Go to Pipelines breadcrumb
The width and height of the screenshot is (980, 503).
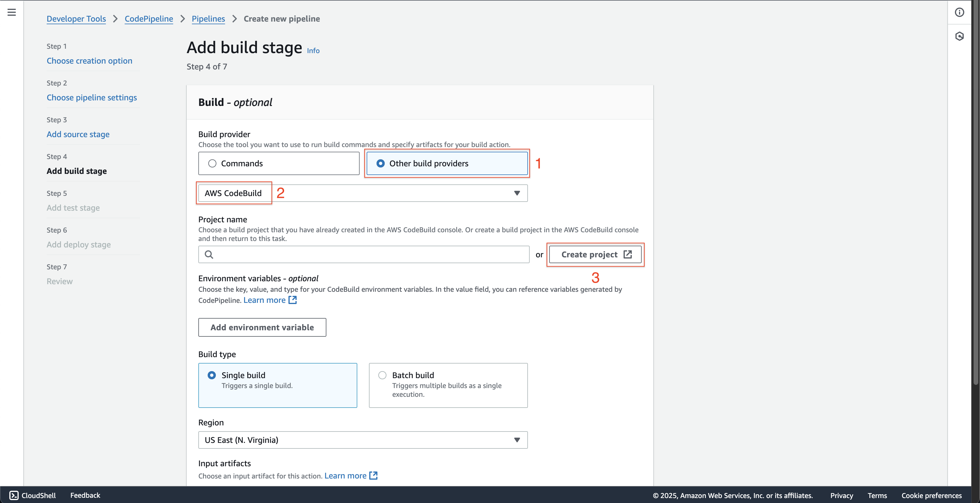click(208, 19)
